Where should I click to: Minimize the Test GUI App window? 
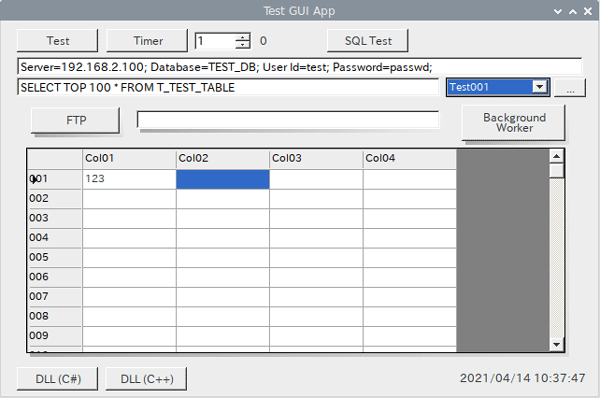pyautogui.click(x=558, y=11)
